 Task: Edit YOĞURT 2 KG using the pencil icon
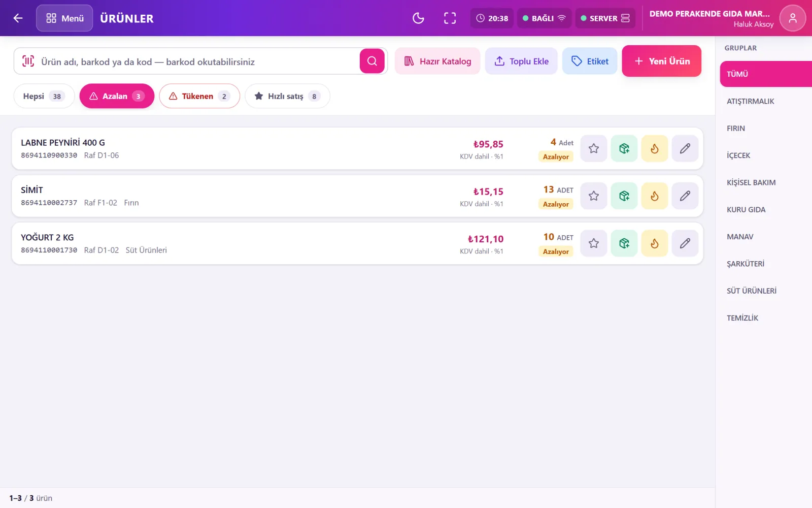click(x=685, y=243)
